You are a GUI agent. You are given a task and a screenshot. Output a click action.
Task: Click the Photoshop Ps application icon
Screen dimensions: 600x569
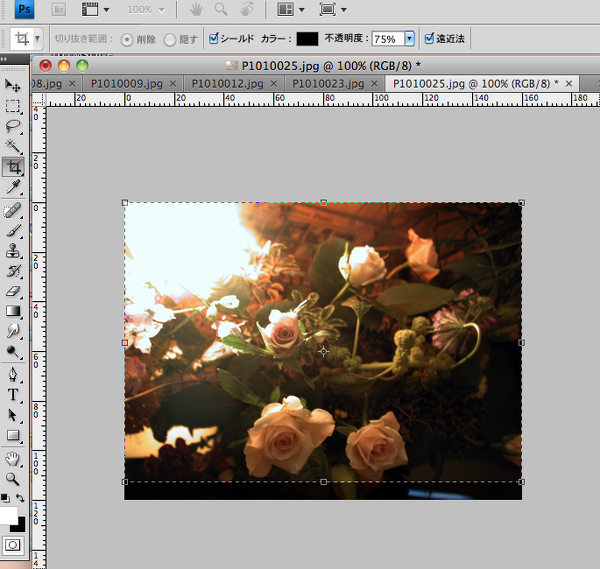(24, 9)
